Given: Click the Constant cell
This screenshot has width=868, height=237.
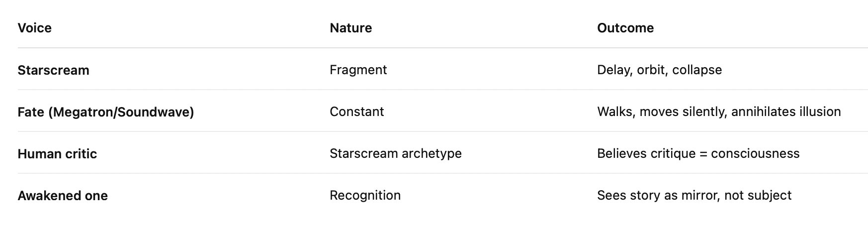Looking at the screenshot, I should click(356, 112).
